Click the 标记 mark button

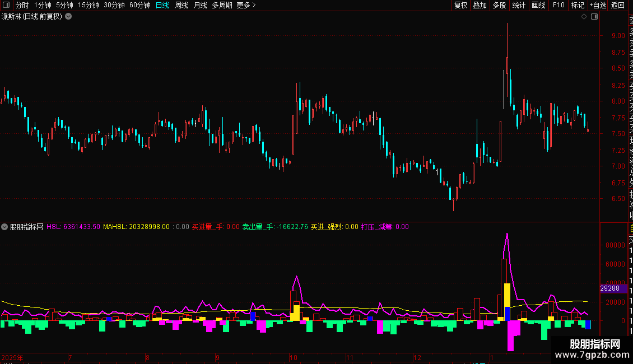tap(578, 5)
